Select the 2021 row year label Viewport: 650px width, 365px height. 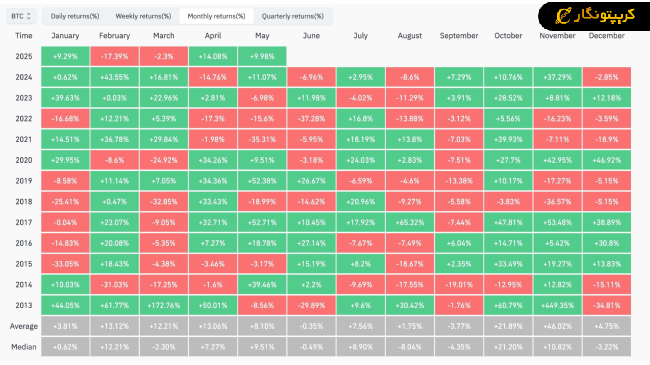click(x=24, y=139)
